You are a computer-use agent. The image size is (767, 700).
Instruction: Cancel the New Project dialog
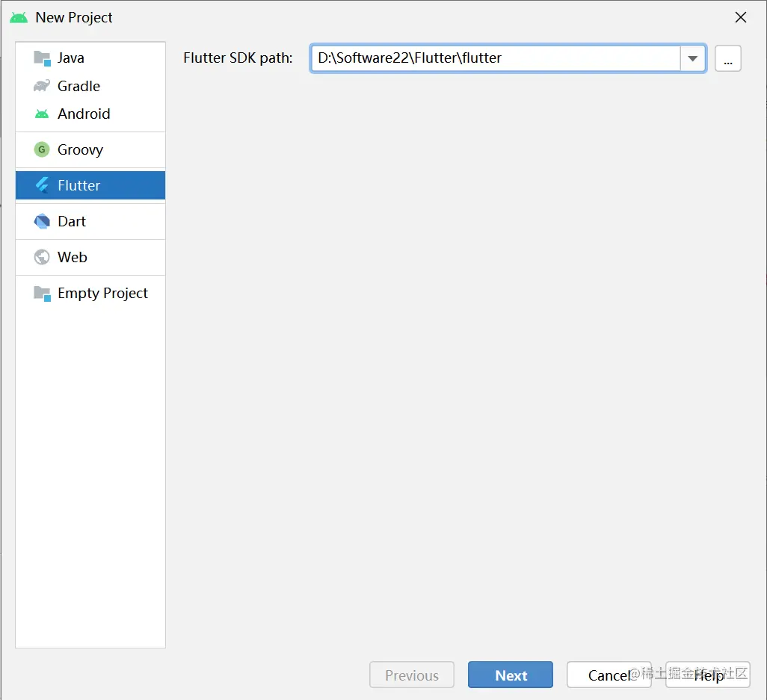(x=609, y=675)
